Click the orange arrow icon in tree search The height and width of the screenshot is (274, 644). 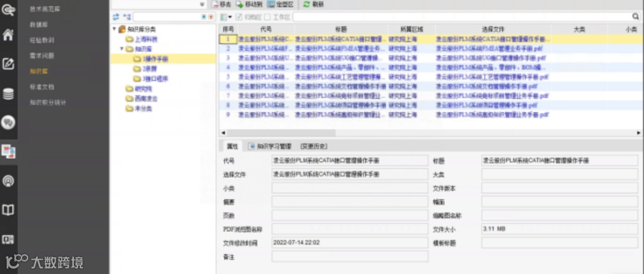coord(210,17)
